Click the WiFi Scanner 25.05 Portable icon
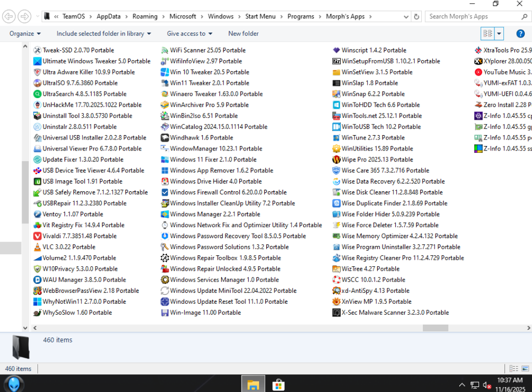The image size is (532, 392). pos(164,50)
